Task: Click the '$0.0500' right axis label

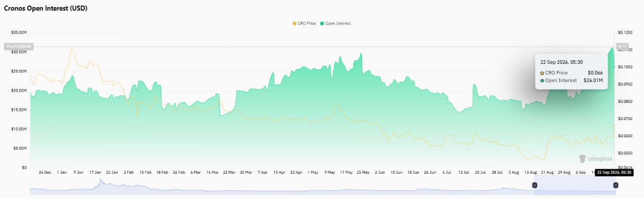Action: (625, 153)
